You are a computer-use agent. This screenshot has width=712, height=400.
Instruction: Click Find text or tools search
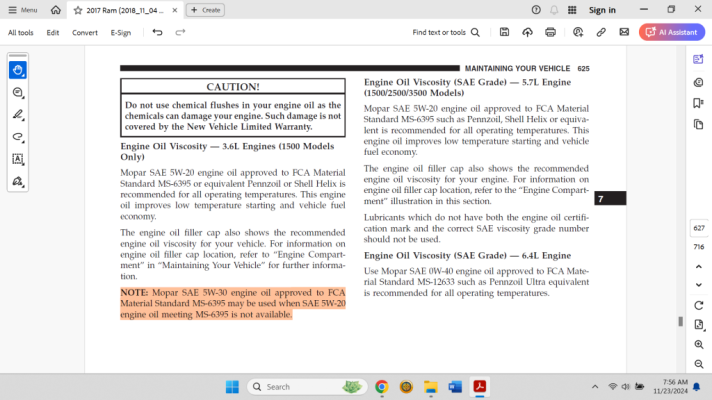tap(446, 32)
